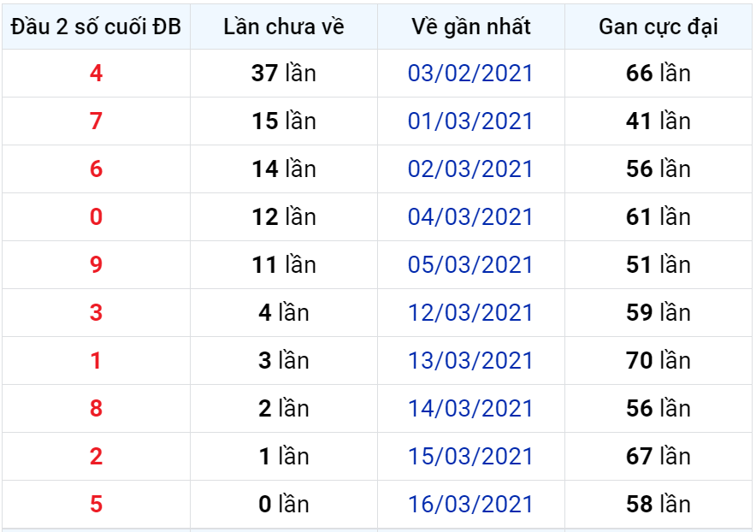Select the red number 4 cell
This screenshot has height=532, width=756.
point(96,74)
